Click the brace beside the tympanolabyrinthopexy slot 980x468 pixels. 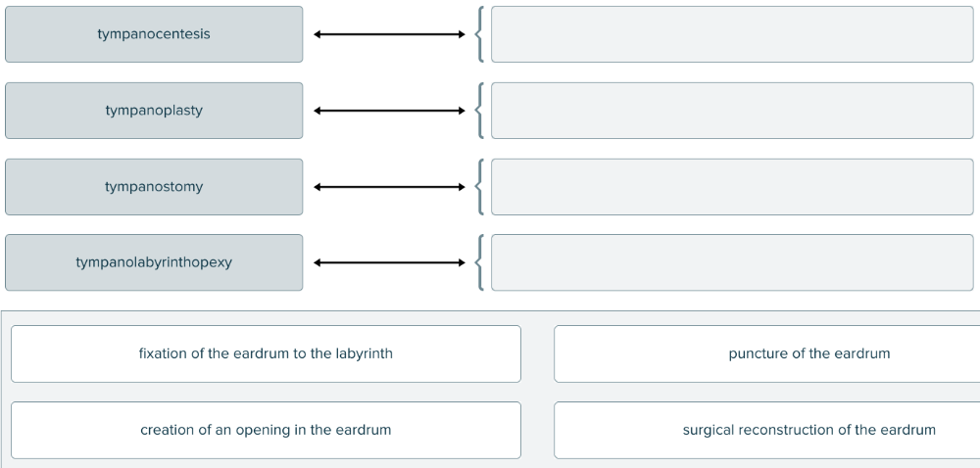[478, 262]
